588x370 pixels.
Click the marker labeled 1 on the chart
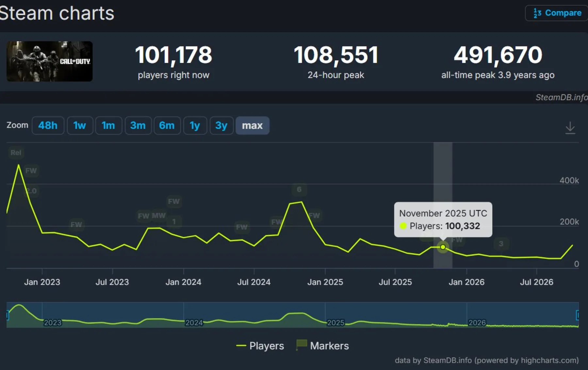174,222
